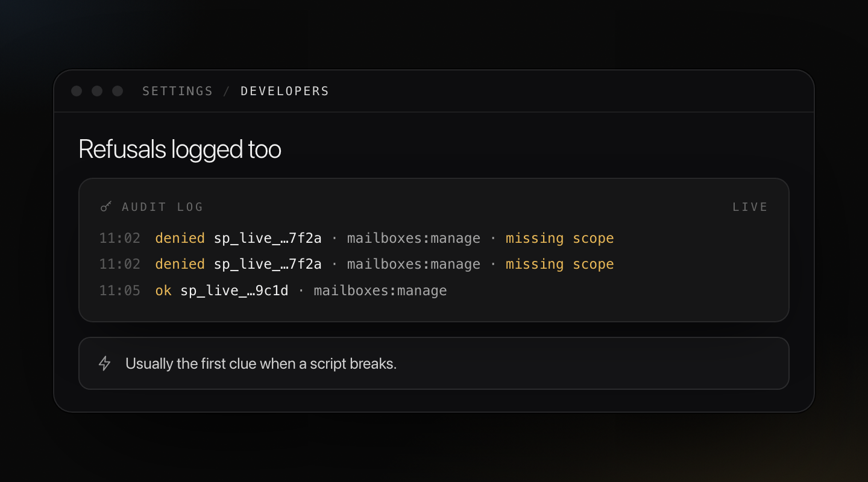Click the mailboxes:manage scope in the ok row

click(380, 290)
